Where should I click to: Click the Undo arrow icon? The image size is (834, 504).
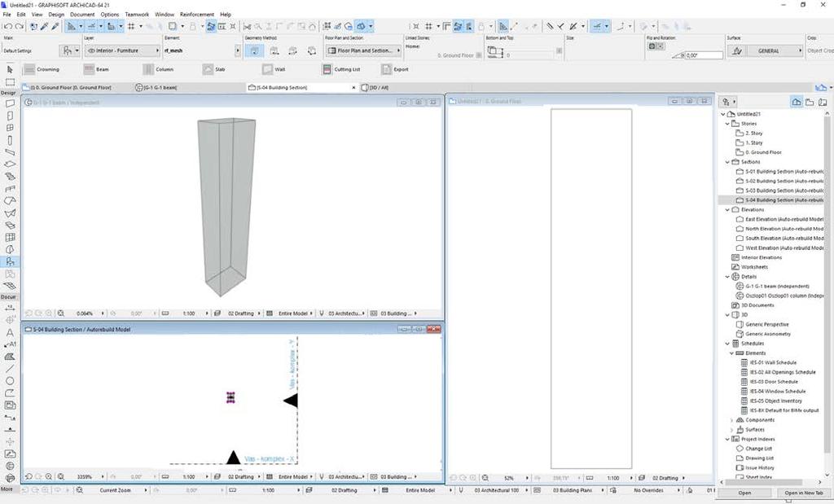(x=8, y=26)
